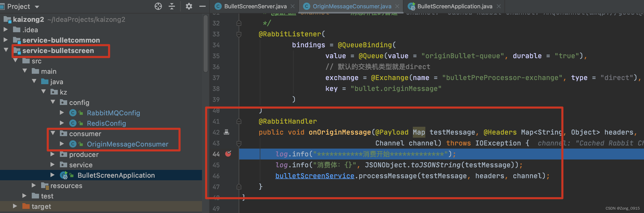Collapse the main folder
Viewport: 644px width, 213px height.
click(x=25, y=71)
